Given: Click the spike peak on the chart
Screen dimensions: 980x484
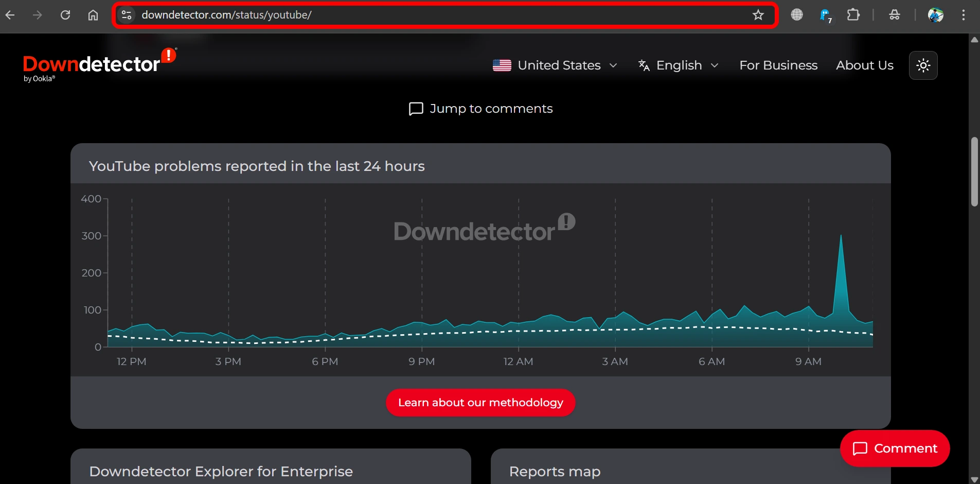Looking at the screenshot, I should [841, 237].
